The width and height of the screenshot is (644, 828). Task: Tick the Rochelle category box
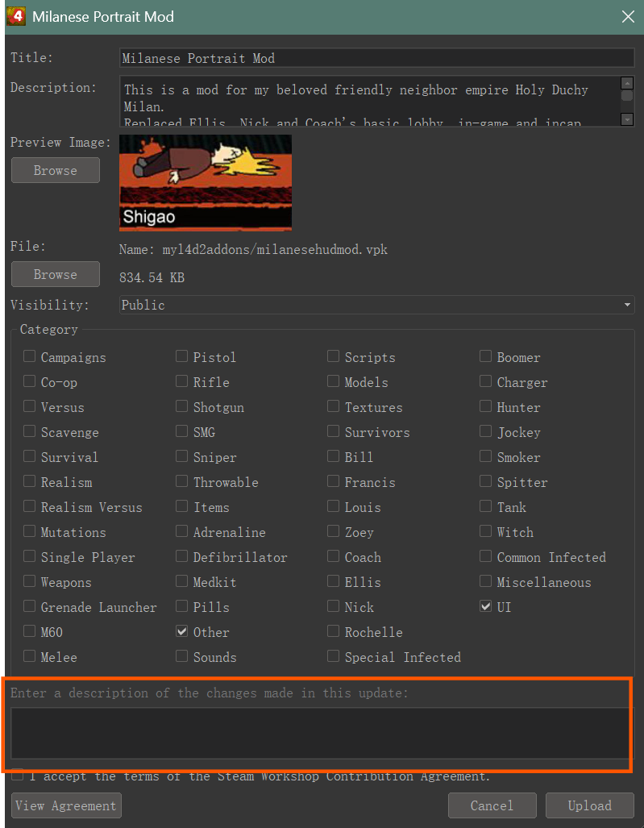point(333,631)
